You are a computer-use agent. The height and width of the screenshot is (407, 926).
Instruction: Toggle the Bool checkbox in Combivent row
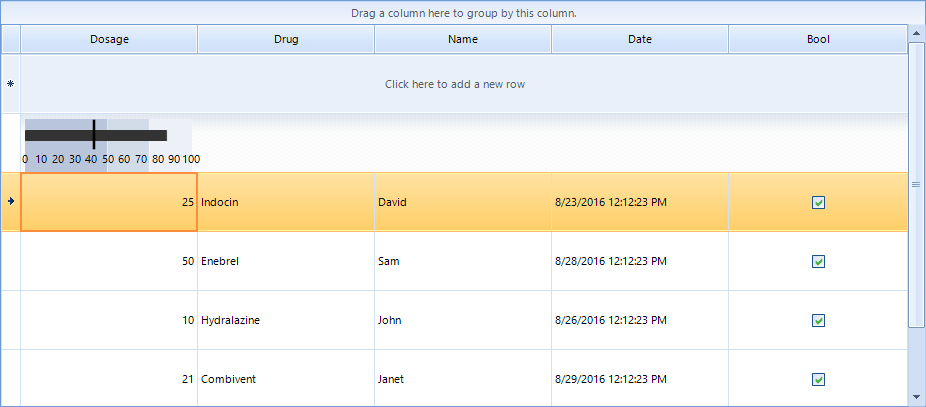(818, 379)
